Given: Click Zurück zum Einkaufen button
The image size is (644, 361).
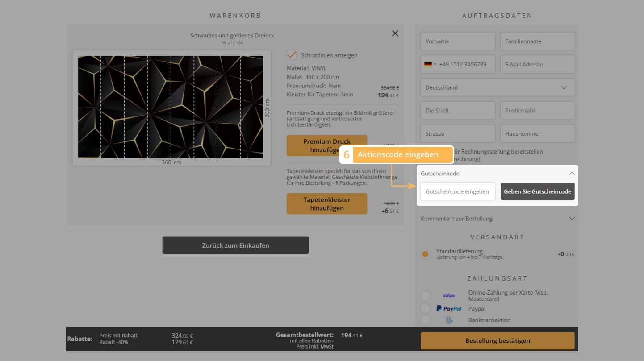Looking at the screenshot, I should tap(235, 245).
